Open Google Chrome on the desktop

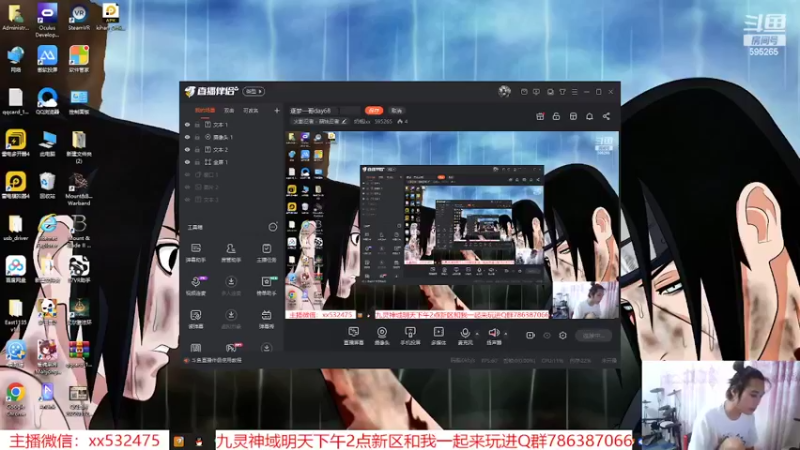click(x=16, y=399)
